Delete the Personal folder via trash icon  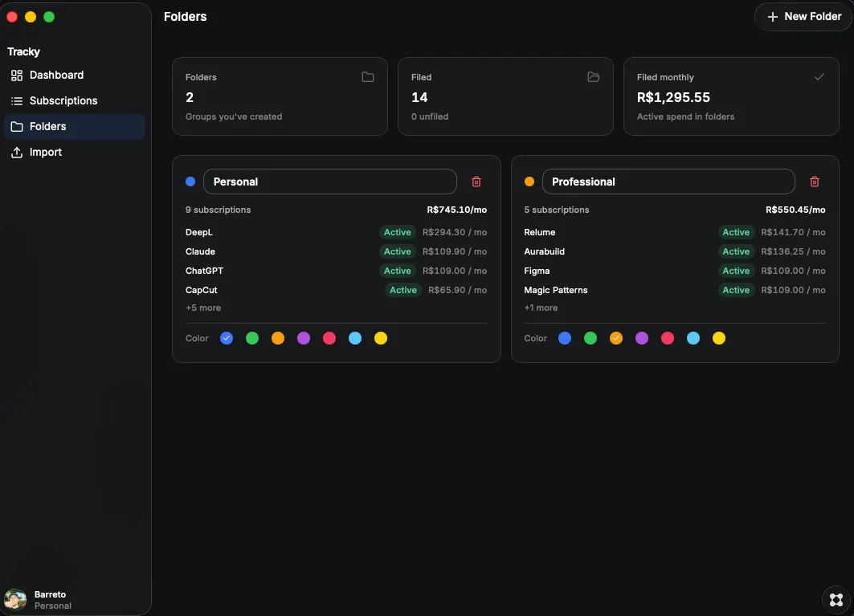point(476,182)
